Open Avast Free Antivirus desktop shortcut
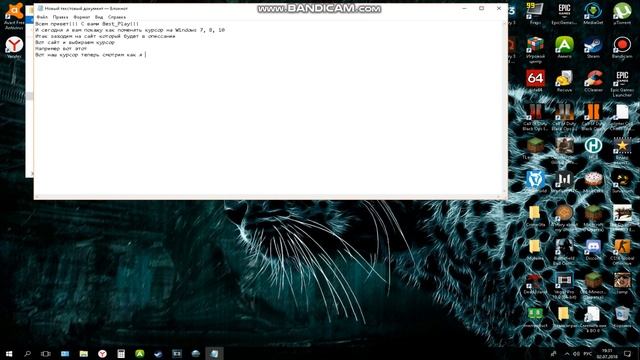This screenshot has height=360, width=640. [x=14, y=16]
